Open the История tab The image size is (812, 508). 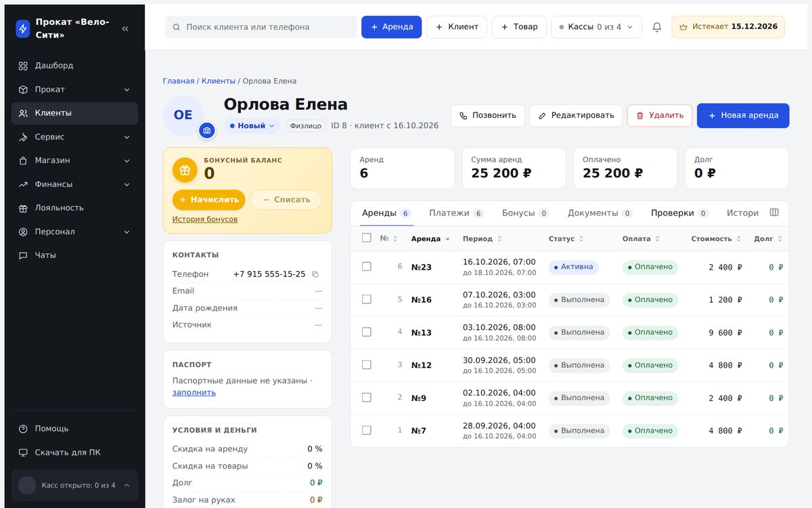pos(742,213)
